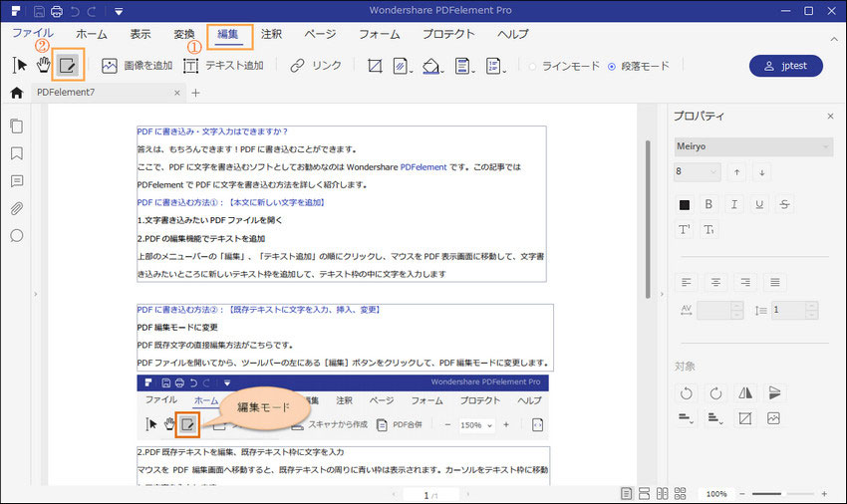This screenshot has height=504, width=847.
Task: Open 表示 tab
Action: point(140,34)
